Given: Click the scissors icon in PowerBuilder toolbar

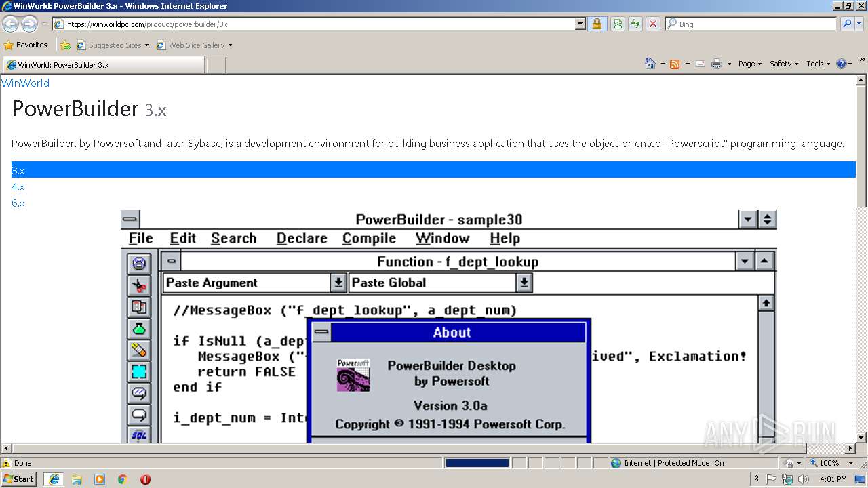Looking at the screenshot, I should (x=139, y=285).
